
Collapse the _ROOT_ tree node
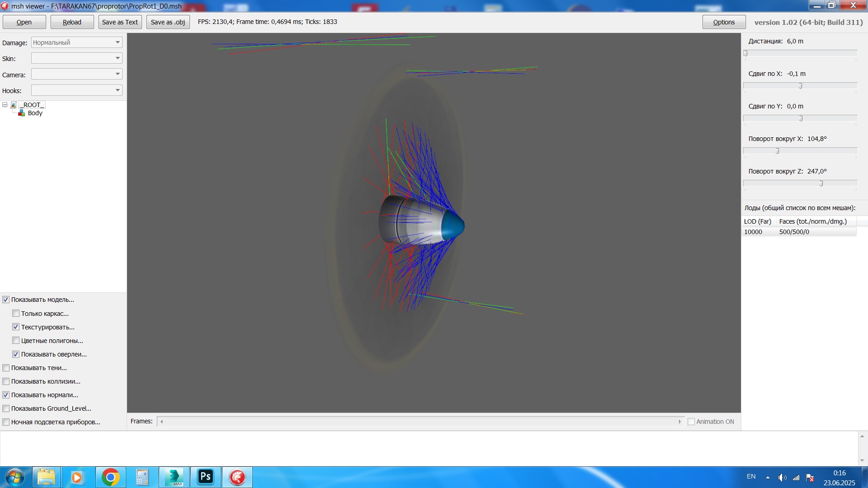point(5,105)
